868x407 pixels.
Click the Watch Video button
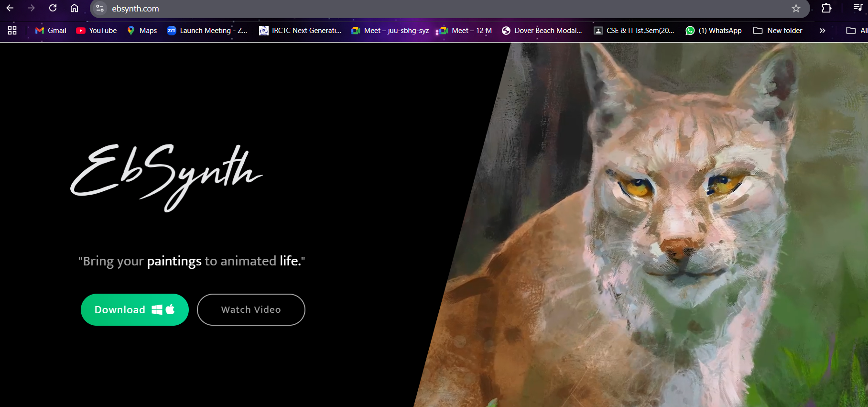(x=251, y=309)
